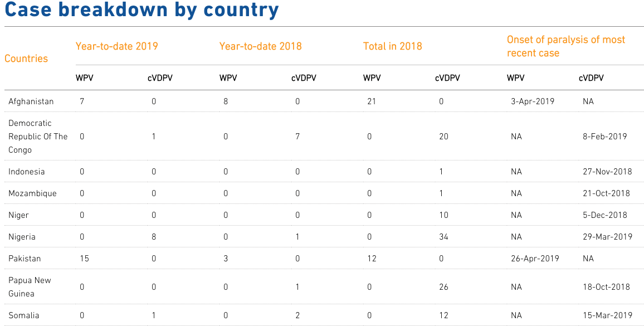Select the "Countries" column header
The image size is (644, 326).
[26, 59]
